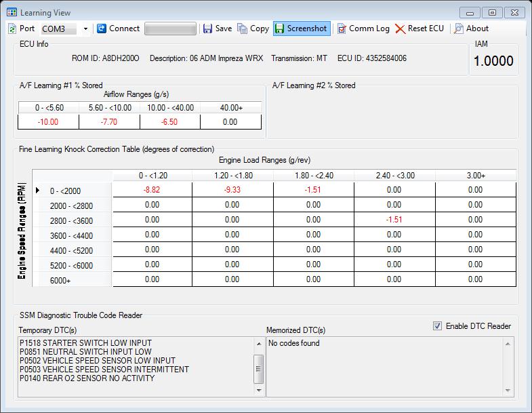Click the -8.82 knock correction cell
This screenshot has height=413, width=532.
152,191
